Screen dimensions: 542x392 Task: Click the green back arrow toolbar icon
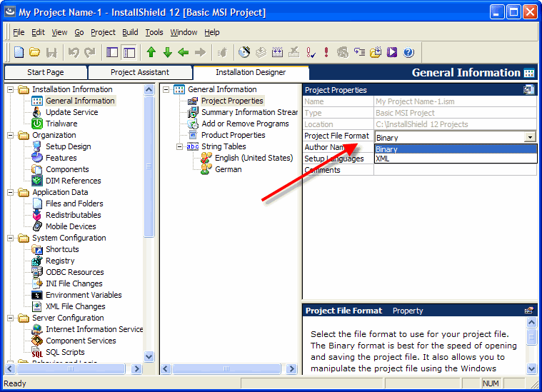(x=184, y=52)
